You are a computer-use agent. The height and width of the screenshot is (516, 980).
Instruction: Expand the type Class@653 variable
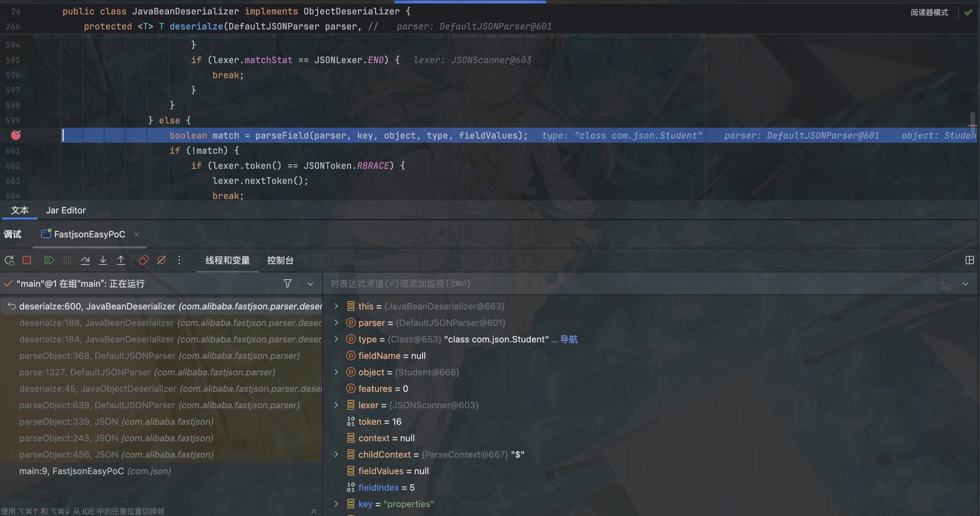point(336,339)
